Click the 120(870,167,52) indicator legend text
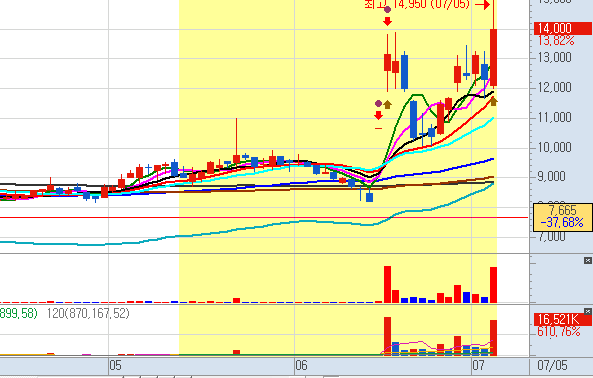 pyautogui.click(x=88, y=313)
